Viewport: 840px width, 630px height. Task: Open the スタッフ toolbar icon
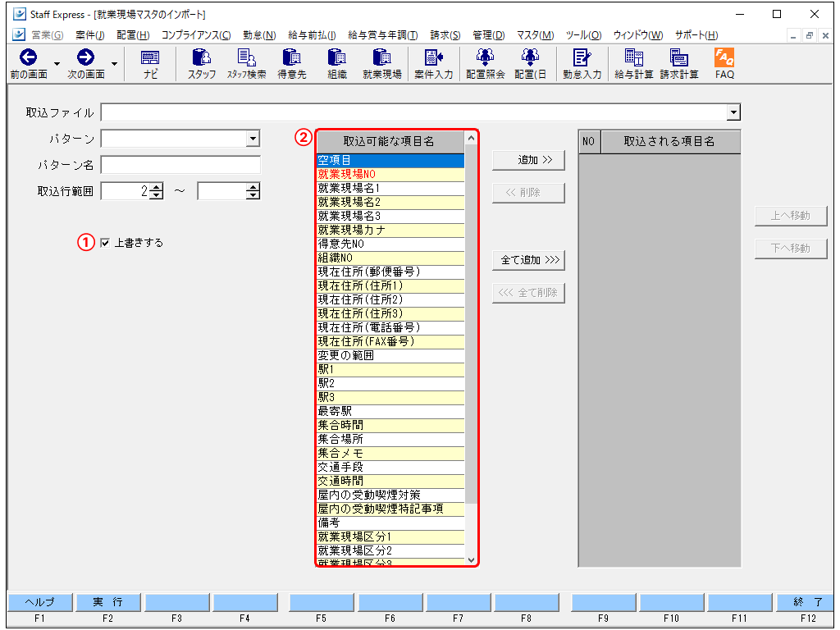point(202,58)
